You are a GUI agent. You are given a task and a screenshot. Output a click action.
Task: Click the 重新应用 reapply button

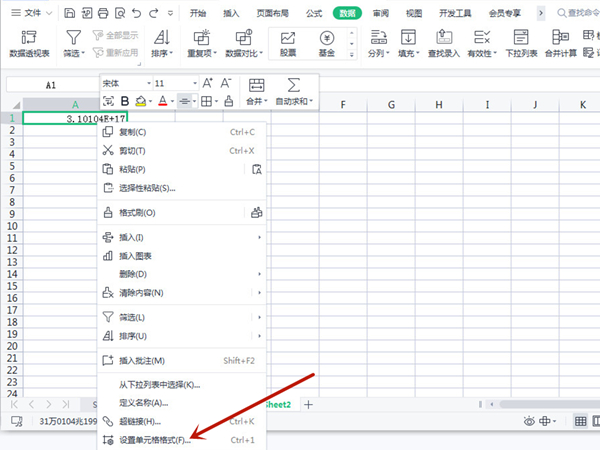pos(115,52)
